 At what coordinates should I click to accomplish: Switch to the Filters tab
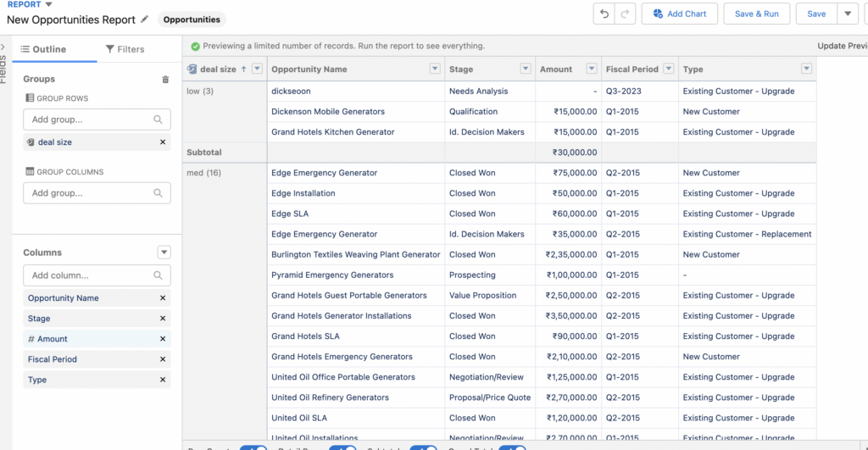[125, 49]
